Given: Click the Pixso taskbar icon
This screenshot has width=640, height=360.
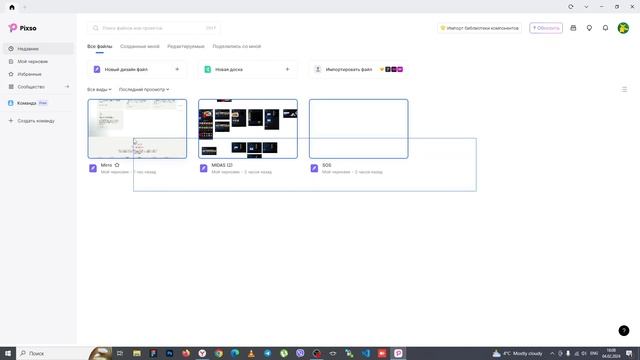Looking at the screenshot, I should (398, 353).
